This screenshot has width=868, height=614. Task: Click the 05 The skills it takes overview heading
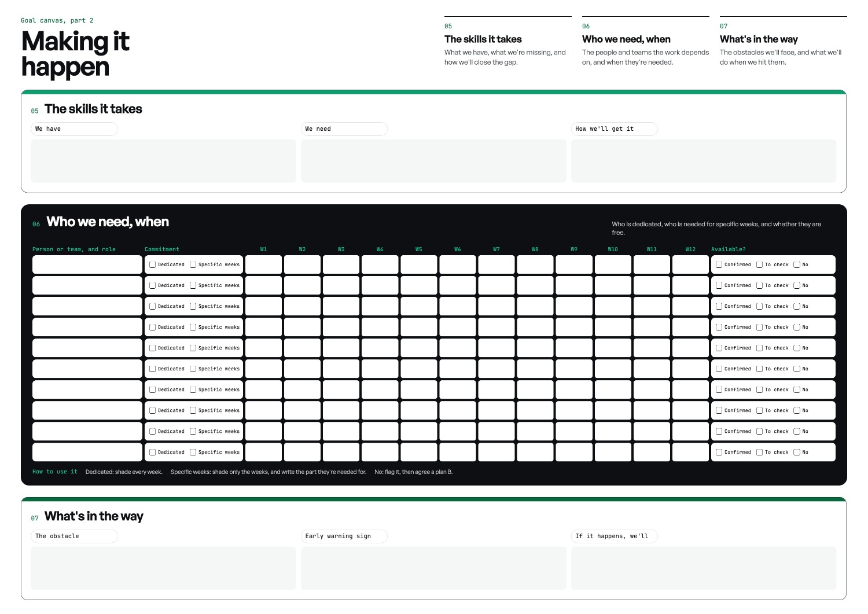pyautogui.click(x=483, y=39)
